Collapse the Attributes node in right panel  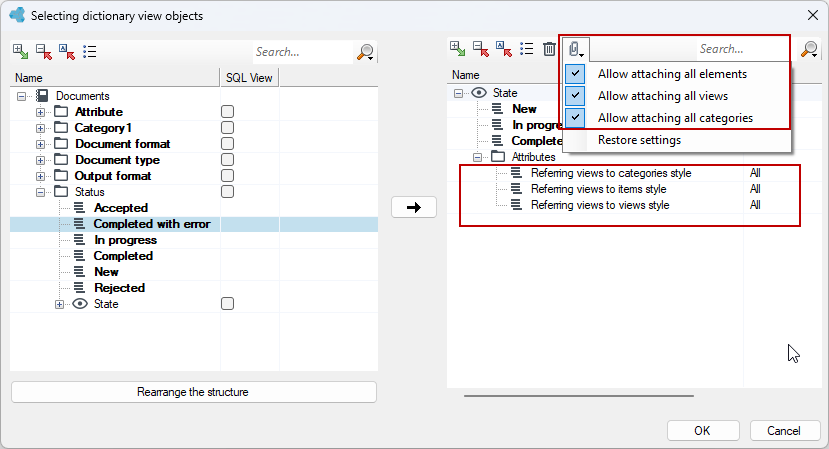(477, 157)
